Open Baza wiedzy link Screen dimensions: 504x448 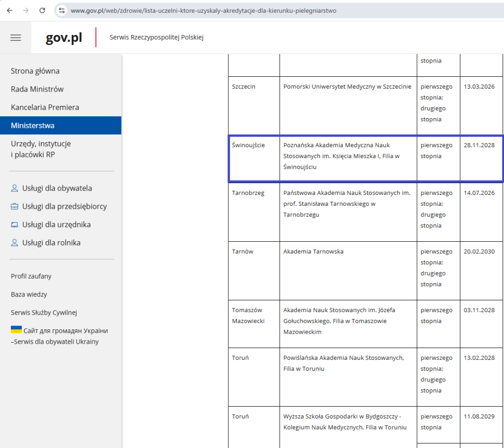coord(29,294)
